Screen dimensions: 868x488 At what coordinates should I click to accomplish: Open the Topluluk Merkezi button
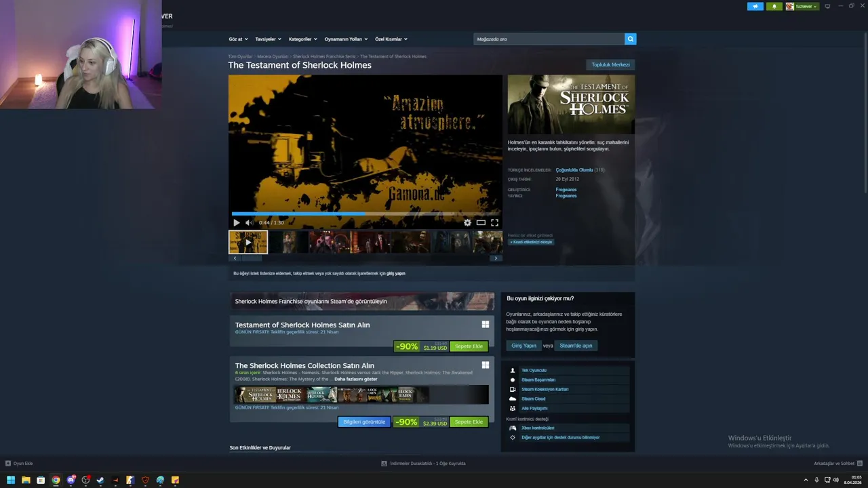pos(610,65)
